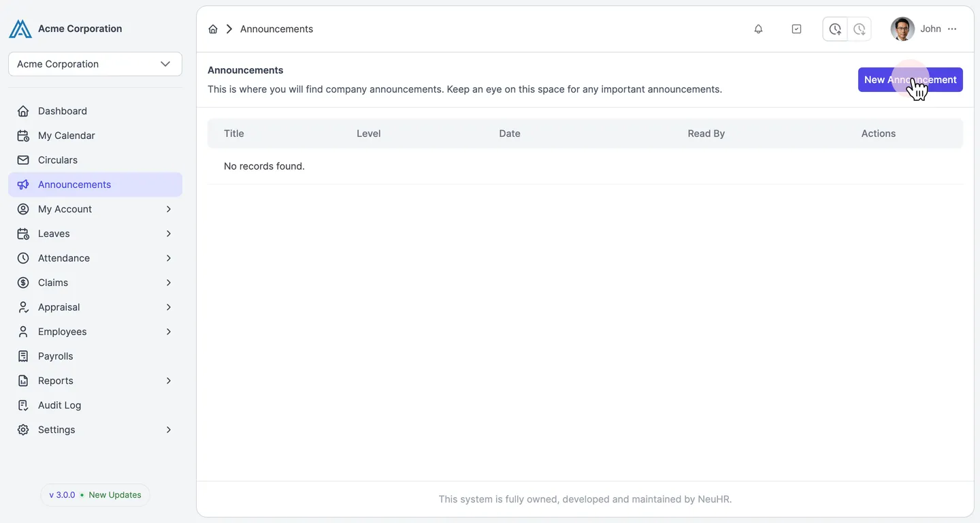Click the Title column header

[x=233, y=133]
